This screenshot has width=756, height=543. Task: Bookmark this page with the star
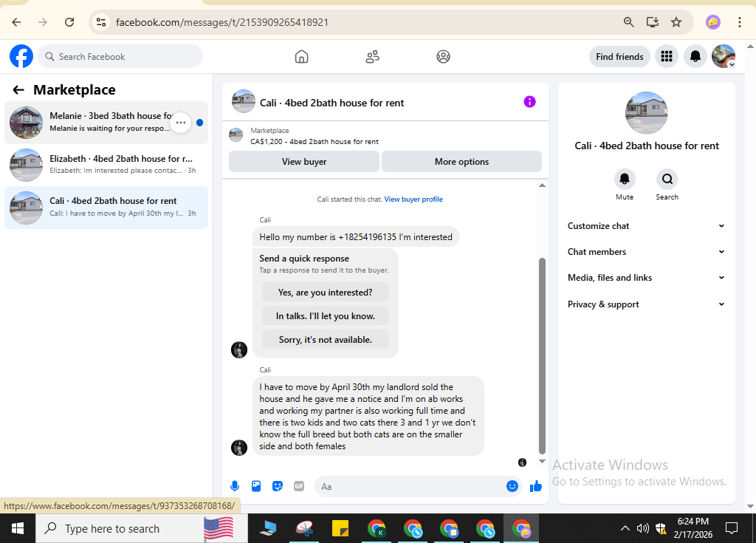coord(676,22)
